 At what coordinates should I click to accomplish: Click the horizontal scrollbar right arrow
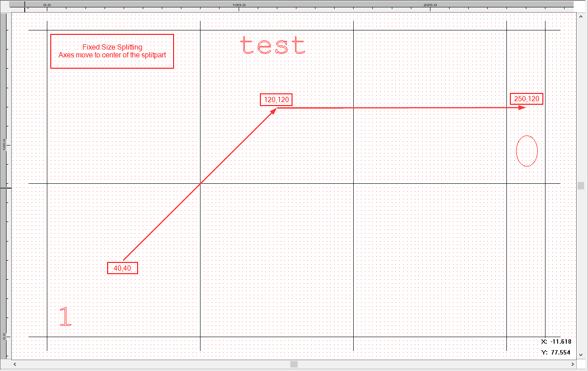pos(572,364)
